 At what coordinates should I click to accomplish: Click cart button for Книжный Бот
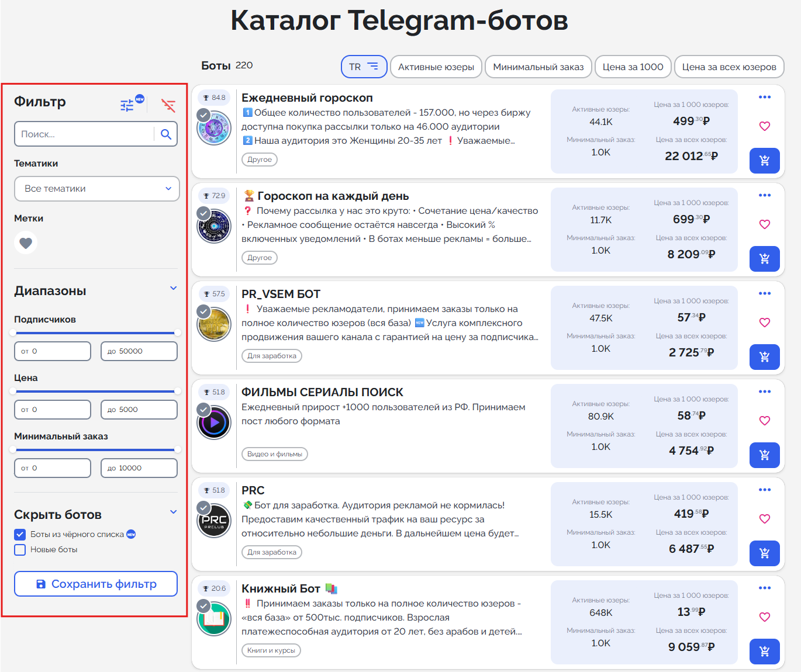[764, 652]
